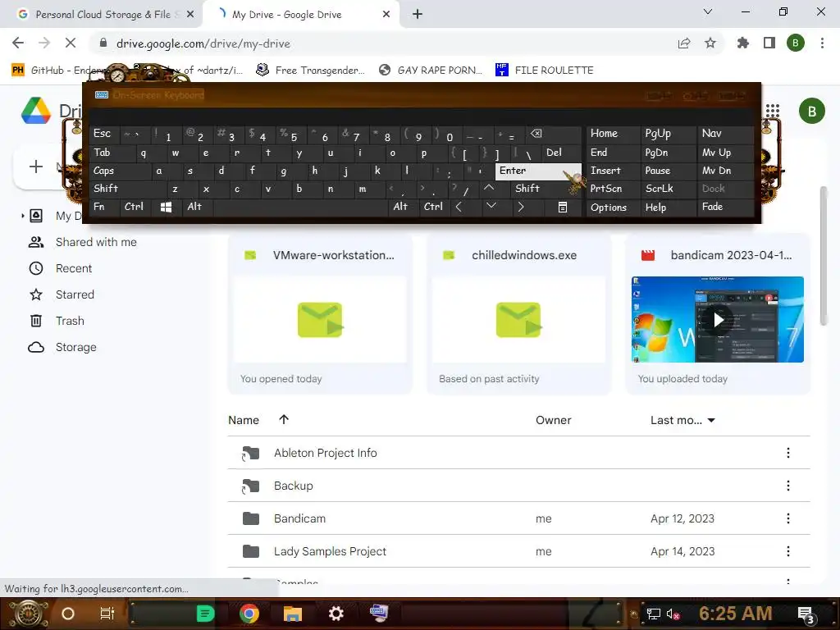Stop page loading with the X button
Image resolution: width=840 pixels, height=630 pixels.
pyautogui.click(x=71, y=43)
